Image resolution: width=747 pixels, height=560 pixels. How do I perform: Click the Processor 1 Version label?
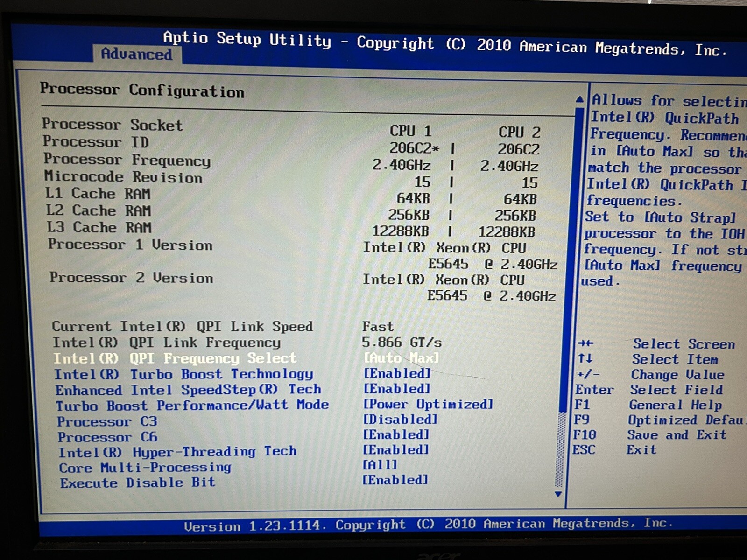(130, 245)
